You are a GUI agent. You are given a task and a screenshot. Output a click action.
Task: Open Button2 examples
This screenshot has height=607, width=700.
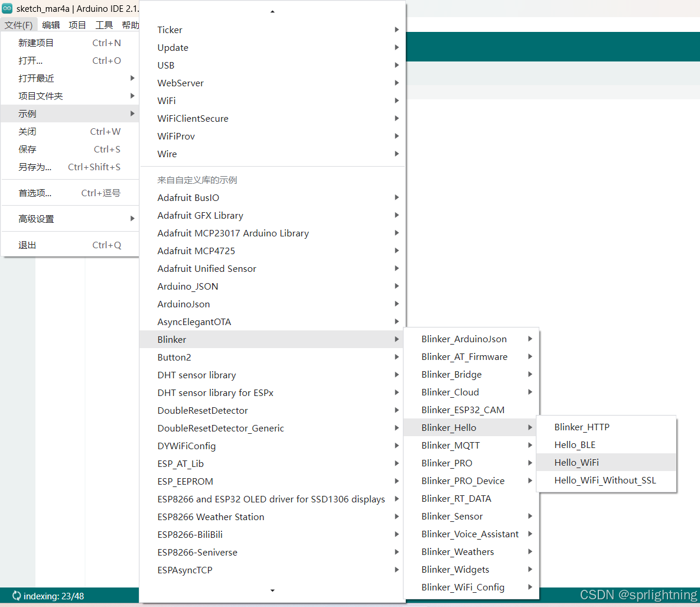pos(272,358)
